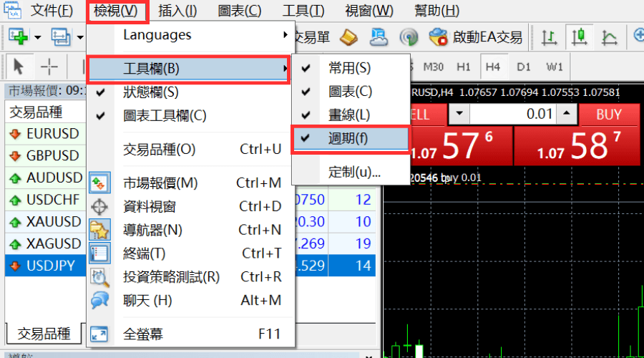Viewport: 644px width, 358px height.
Task: Switch chart to candlestick icon
Action: [x=580, y=37]
